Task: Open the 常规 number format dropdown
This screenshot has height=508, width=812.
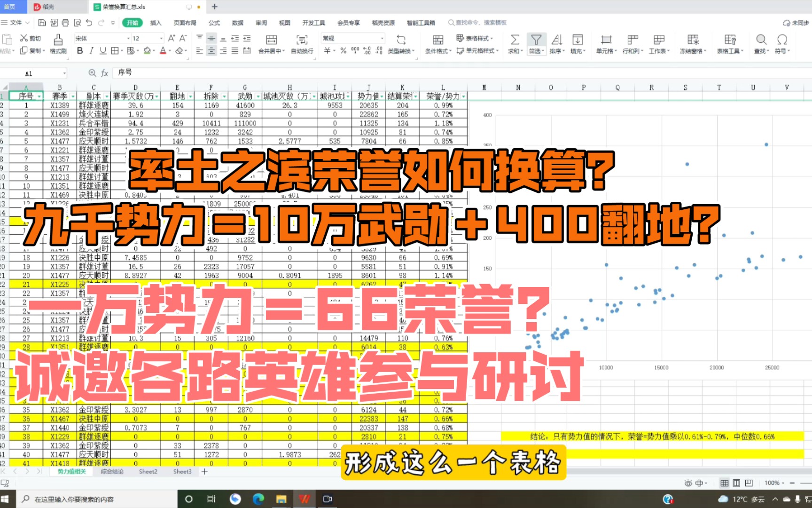Action: point(382,38)
